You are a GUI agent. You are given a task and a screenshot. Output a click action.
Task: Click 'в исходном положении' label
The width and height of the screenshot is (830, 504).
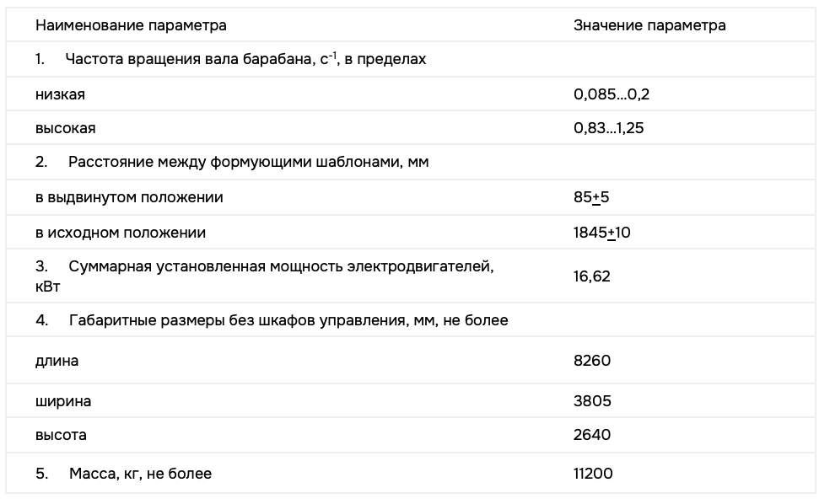121,232
